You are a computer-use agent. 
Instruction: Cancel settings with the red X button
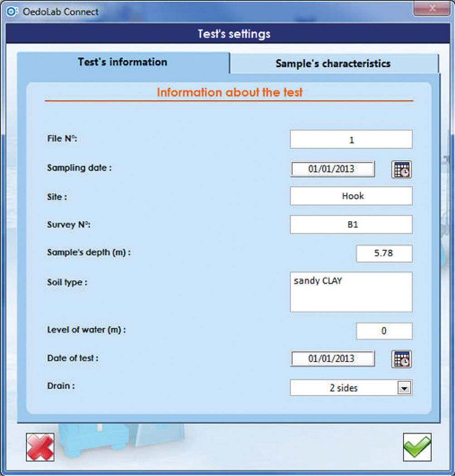tap(40, 447)
